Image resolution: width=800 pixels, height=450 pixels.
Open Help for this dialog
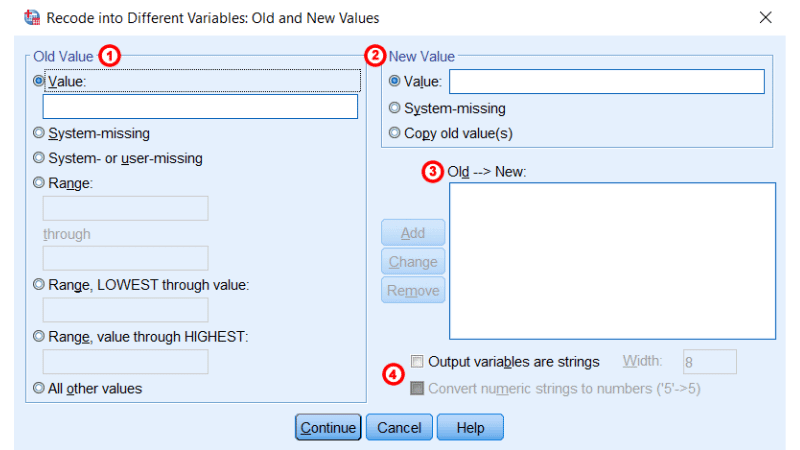(470, 427)
